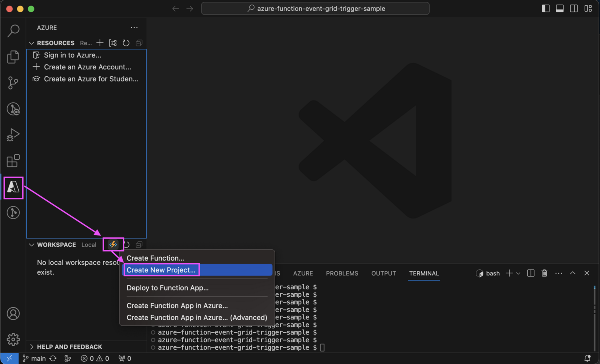
Task: Collapse the Resources section
Action: [31, 43]
